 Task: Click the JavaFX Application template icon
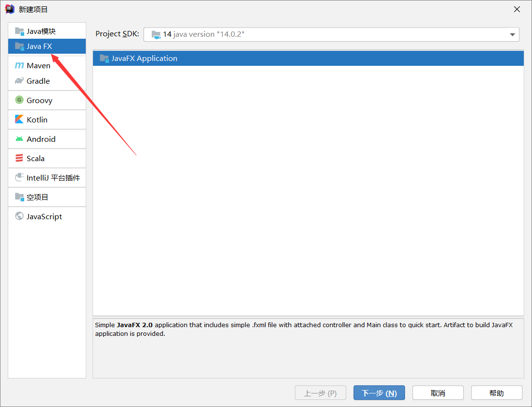[104, 58]
